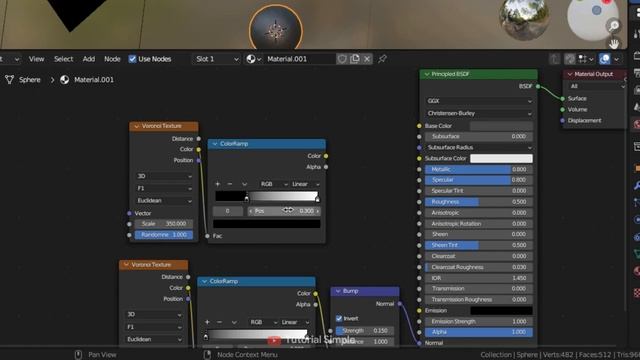
Task: Open the Slot 1 dropdown
Action: [216, 59]
